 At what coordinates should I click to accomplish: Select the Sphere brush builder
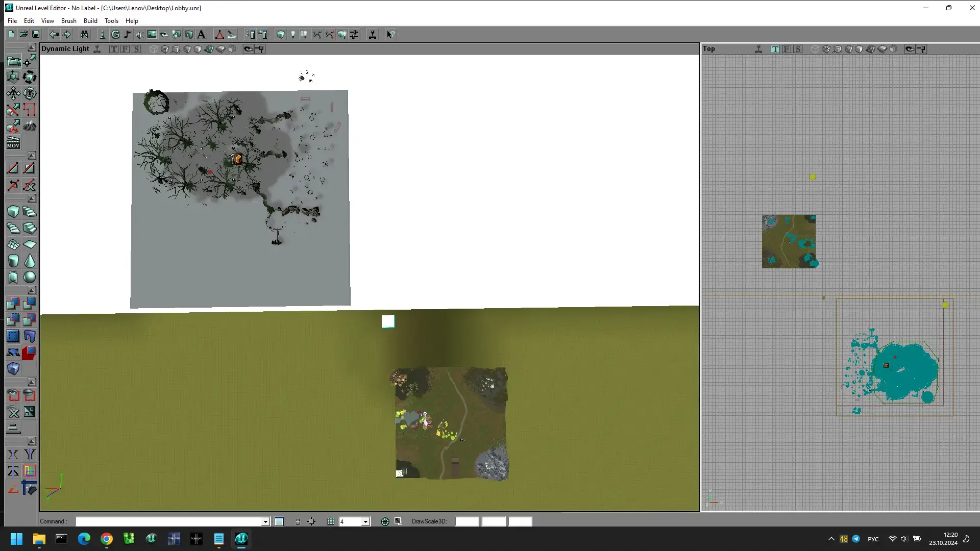[x=30, y=277]
